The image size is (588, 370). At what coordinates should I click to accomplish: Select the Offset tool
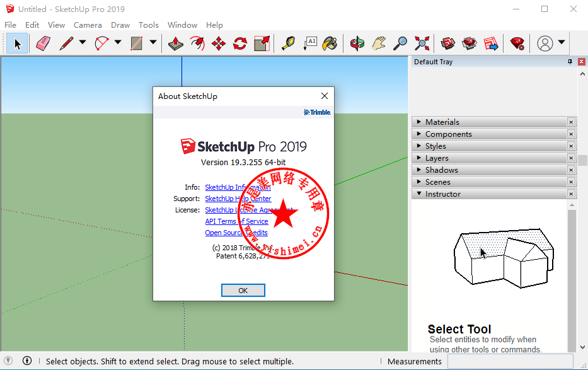pos(197,43)
